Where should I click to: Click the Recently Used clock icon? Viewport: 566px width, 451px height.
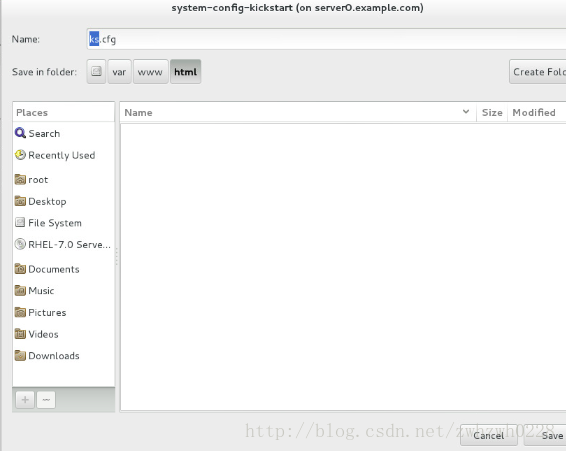[x=20, y=155]
